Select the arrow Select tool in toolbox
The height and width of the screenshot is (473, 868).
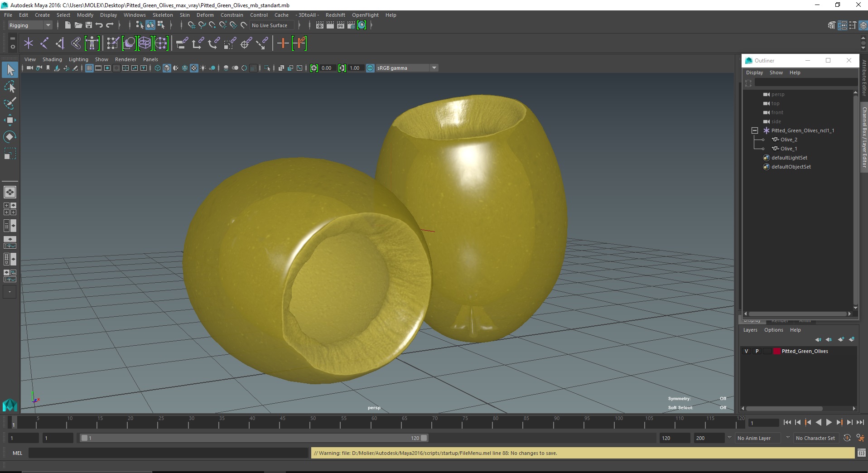[10, 70]
